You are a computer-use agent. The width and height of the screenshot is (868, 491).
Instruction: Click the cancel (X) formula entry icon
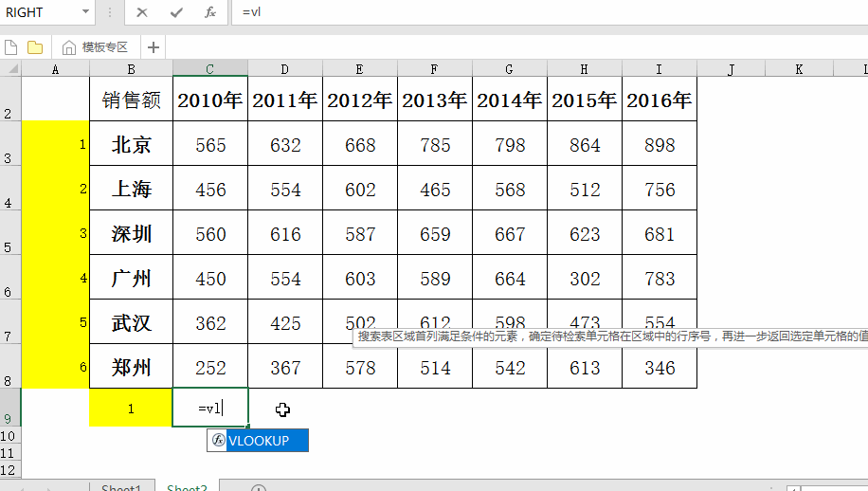click(x=142, y=12)
